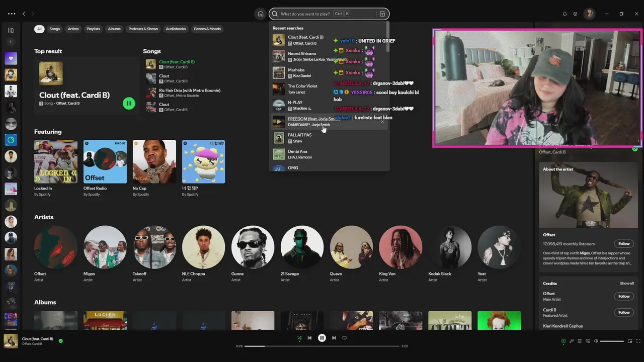
Task: Open King Von artist circle
Action: pyautogui.click(x=401, y=247)
